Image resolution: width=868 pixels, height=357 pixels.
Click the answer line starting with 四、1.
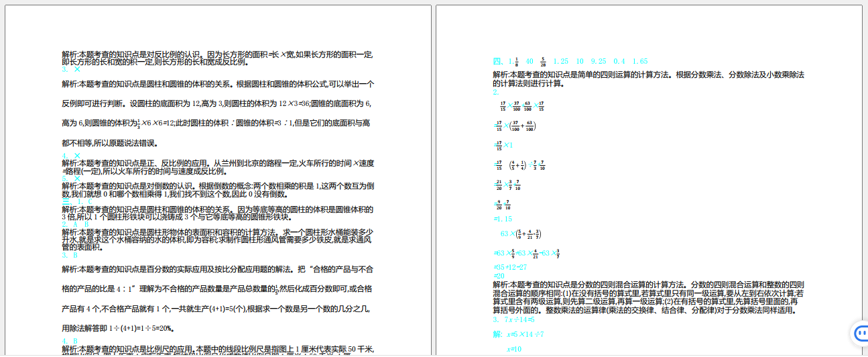570,61
